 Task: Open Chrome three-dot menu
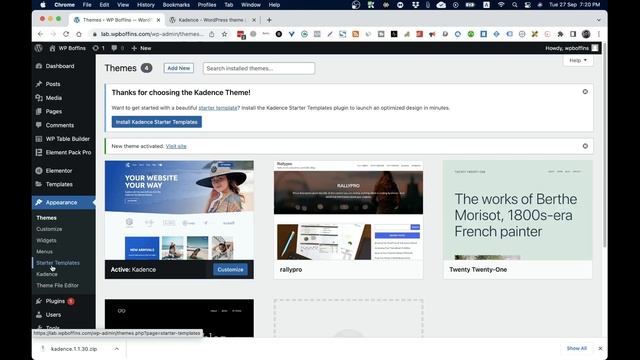[x=598, y=34]
